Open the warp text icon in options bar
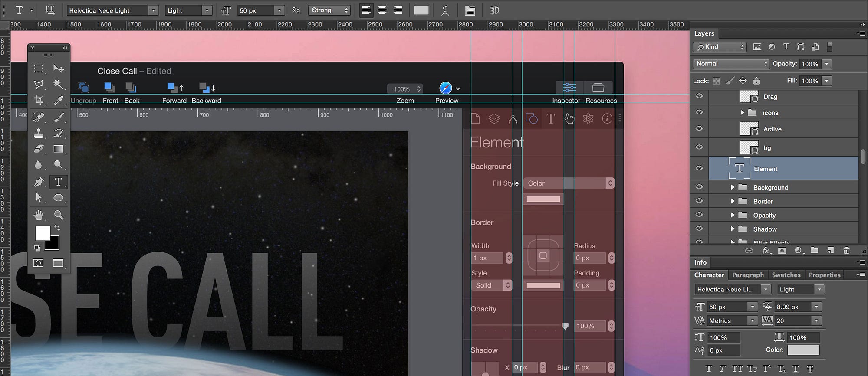The width and height of the screenshot is (868, 376). (445, 10)
